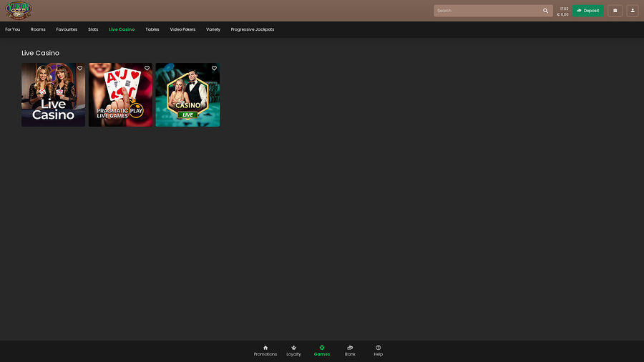Open the gift box rewards icon

[615, 11]
